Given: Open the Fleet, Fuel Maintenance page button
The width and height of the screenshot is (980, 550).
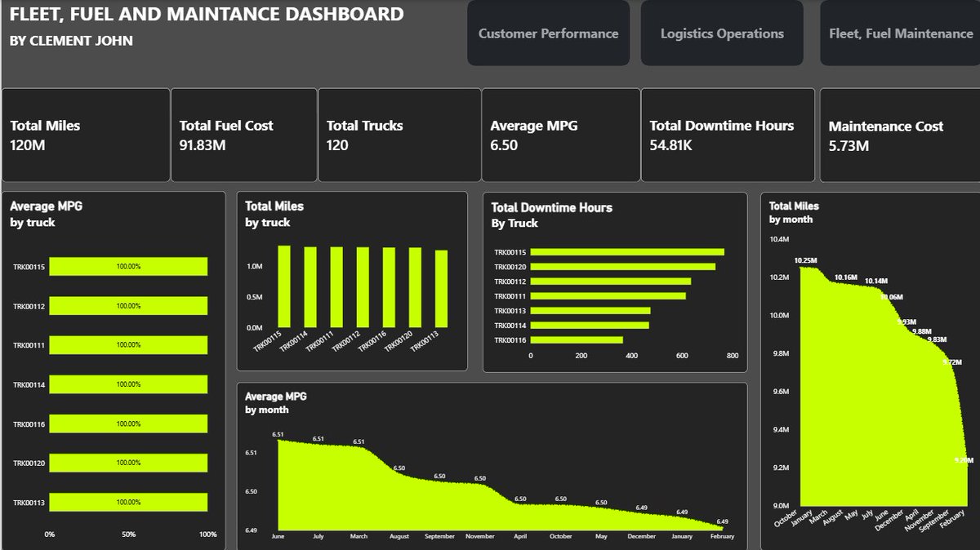Looking at the screenshot, I should pyautogui.click(x=901, y=33).
